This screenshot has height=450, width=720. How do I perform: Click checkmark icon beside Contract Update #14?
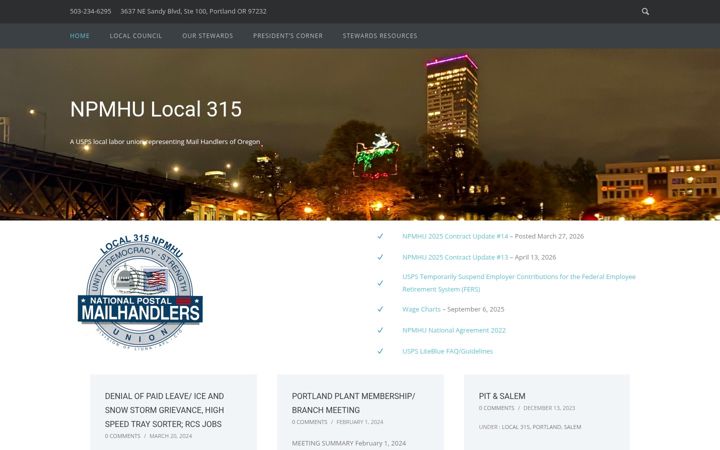380,236
